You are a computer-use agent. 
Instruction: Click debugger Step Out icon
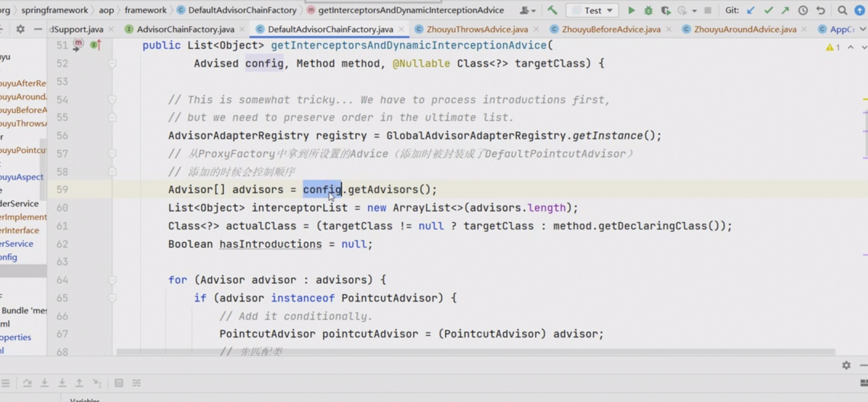tap(79, 383)
